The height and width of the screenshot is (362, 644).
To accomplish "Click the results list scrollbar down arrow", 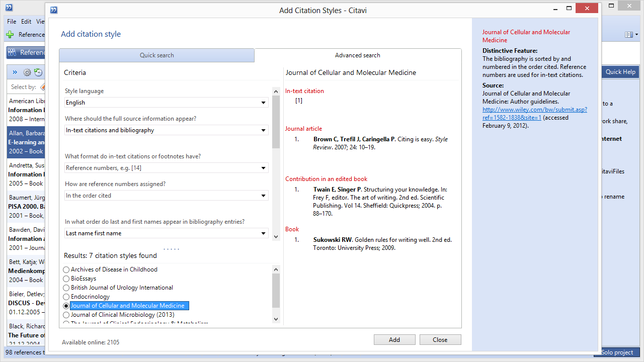I will pos(276,319).
